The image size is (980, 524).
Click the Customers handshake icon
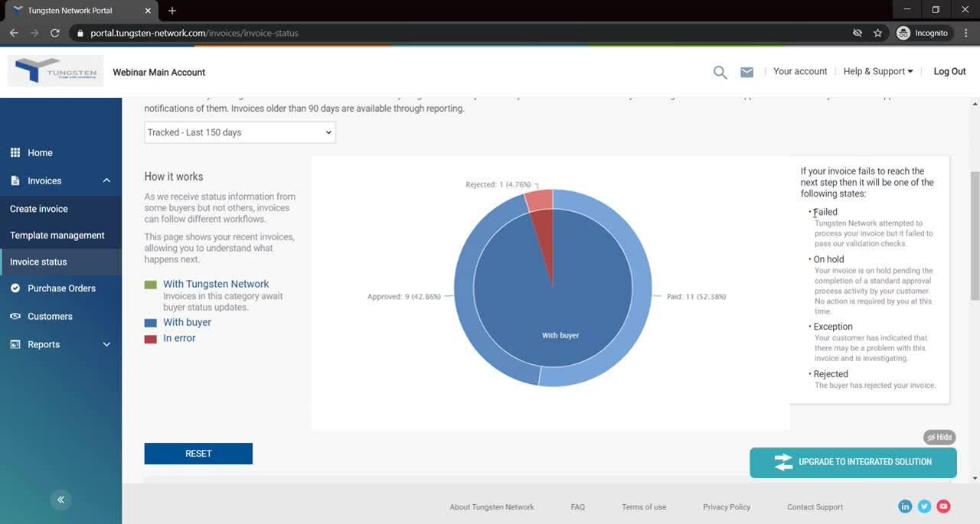click(15, 317)
